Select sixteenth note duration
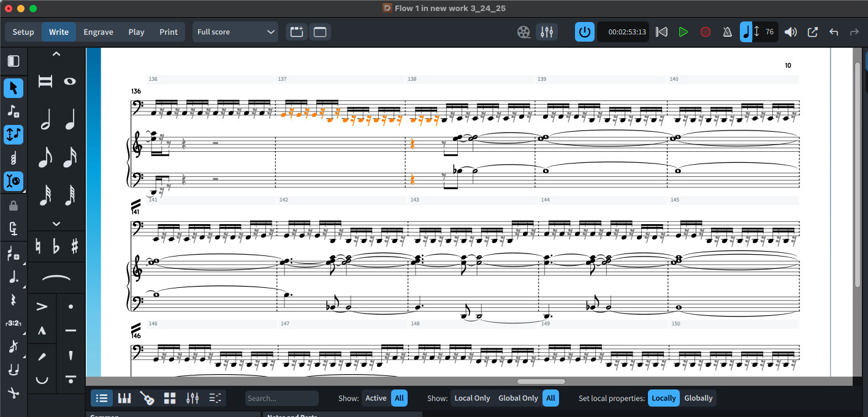This screenshot has height=417, width=868. pos(70,158)
